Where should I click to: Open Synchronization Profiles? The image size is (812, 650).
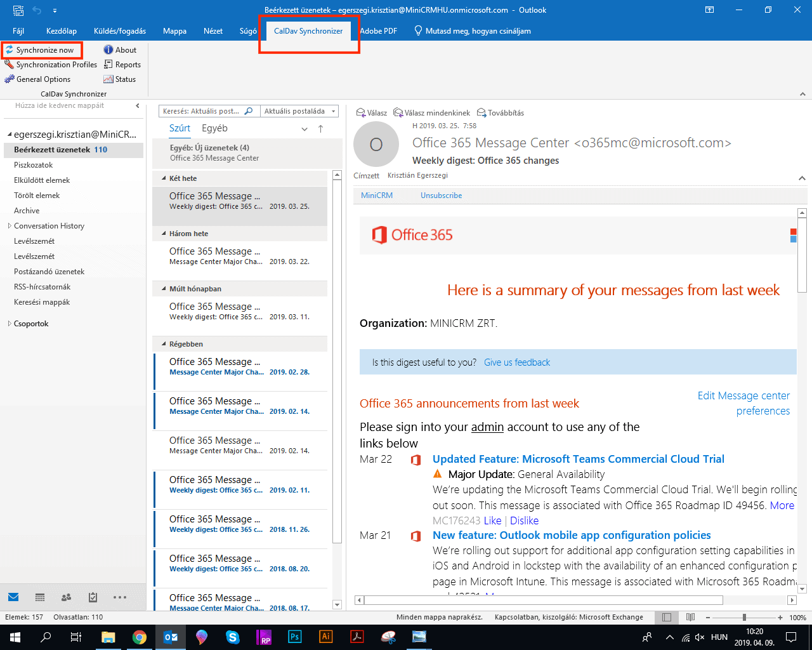tap(51, 65)
